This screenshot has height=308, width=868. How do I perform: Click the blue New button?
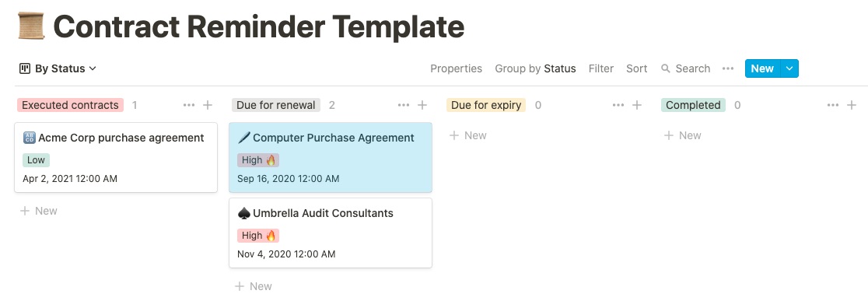[762, 68]
